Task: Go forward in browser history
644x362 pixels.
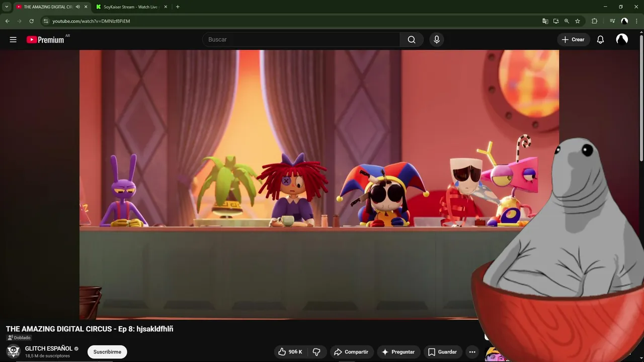Action: coord(20,21)
